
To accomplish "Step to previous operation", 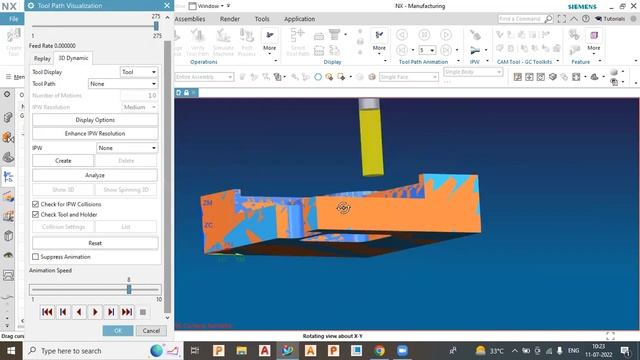I will [63, 312].
